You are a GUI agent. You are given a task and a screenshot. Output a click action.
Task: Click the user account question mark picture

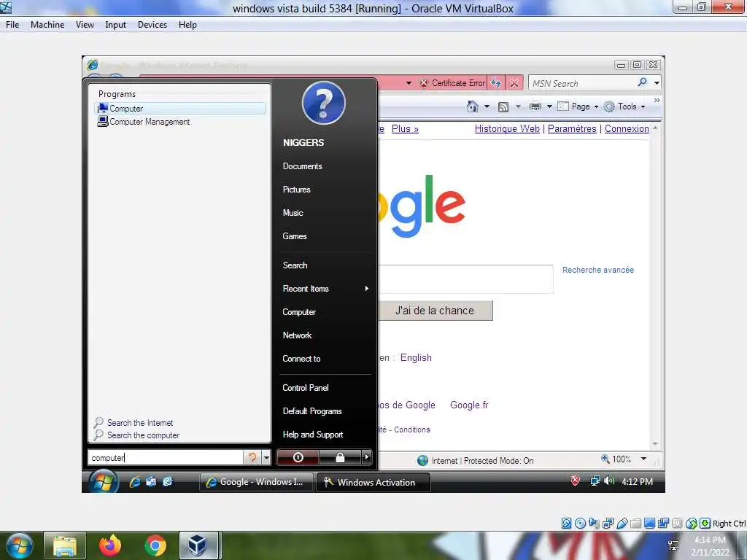[x=323, y=103]
